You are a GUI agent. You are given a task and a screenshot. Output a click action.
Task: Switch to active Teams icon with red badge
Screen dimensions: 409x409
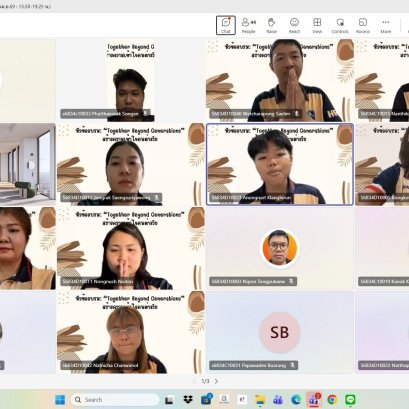tap(314, 400)
